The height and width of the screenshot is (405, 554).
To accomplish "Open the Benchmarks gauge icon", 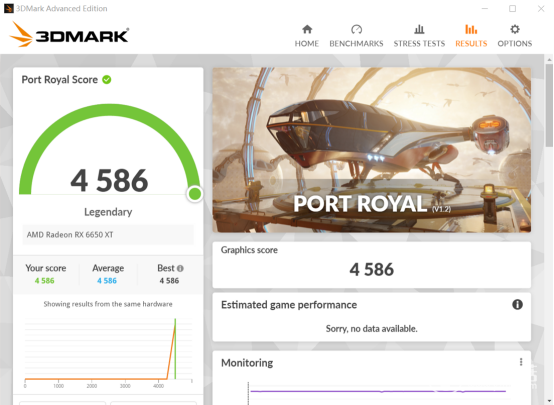I will [x=356, y=29].
